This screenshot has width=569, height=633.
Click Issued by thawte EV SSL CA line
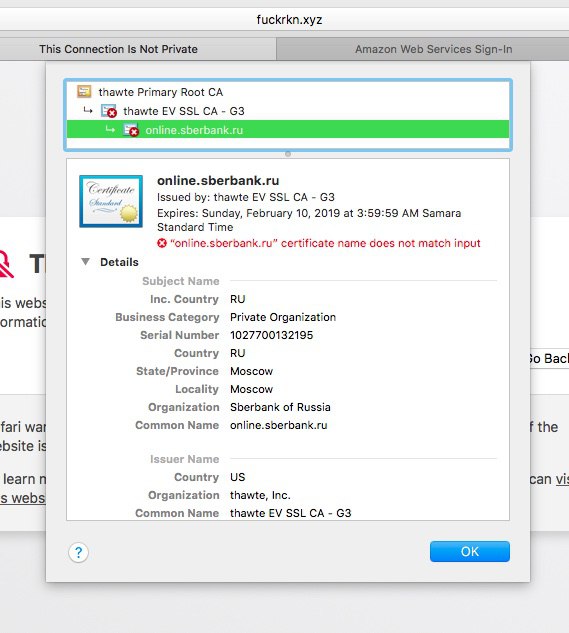click(x=246, y=197)
